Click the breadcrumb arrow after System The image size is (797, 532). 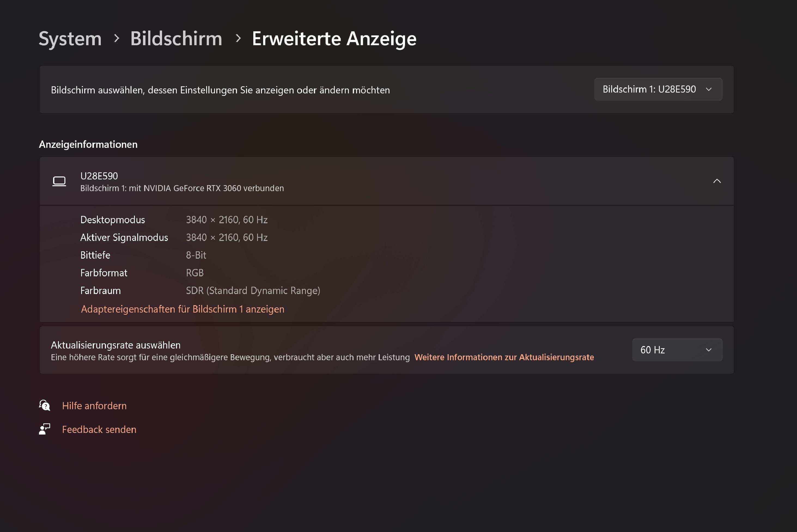coord(116,38)
